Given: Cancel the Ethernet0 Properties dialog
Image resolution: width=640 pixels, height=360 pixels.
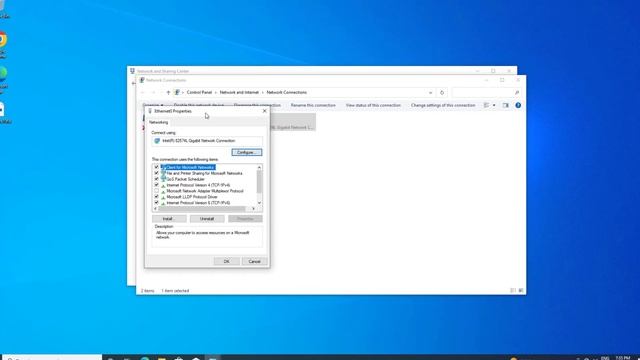Looking at the screenshot, I should coord(254,261).
